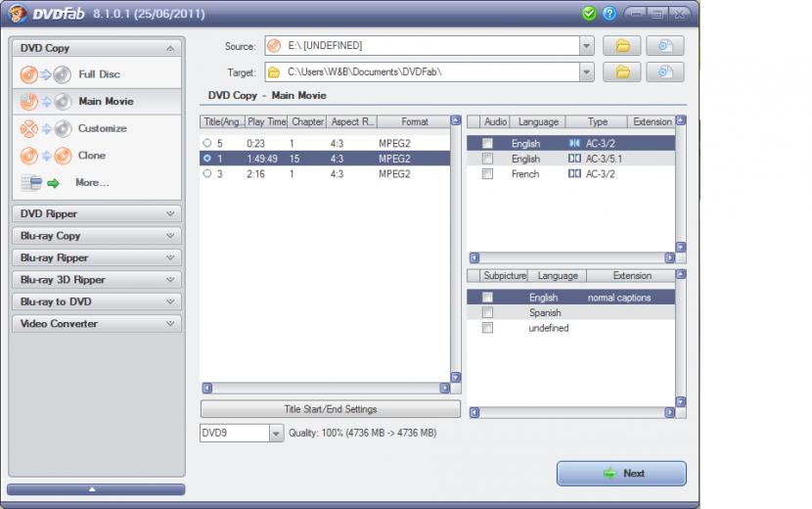
Task: Click the Next button
Action: coord(621,473)
